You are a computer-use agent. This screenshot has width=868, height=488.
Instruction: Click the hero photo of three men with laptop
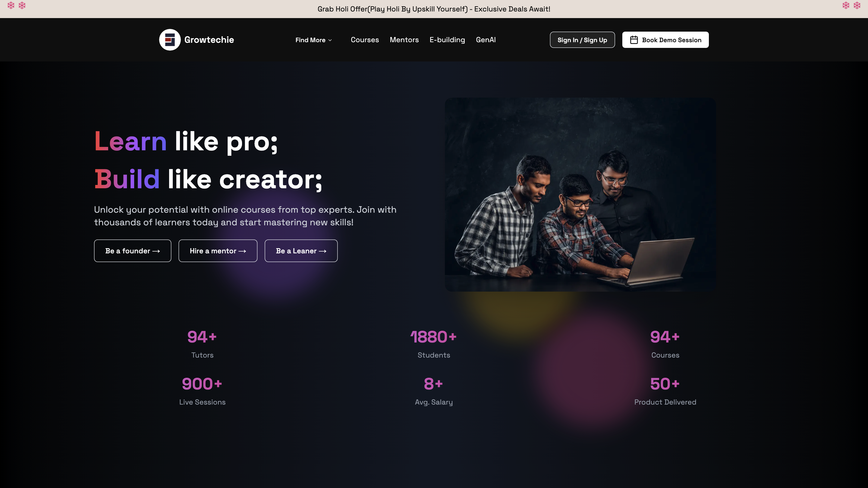pos(580,194)
